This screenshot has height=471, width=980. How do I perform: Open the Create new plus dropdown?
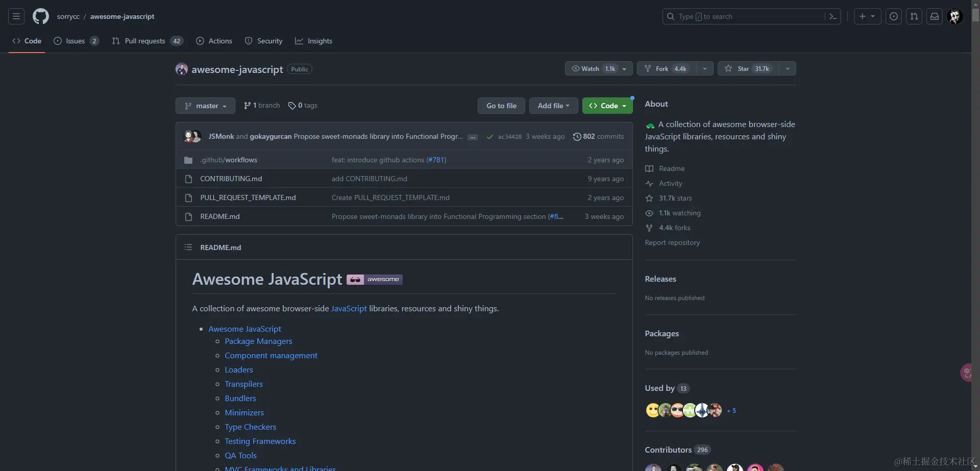tap(867, 16)
